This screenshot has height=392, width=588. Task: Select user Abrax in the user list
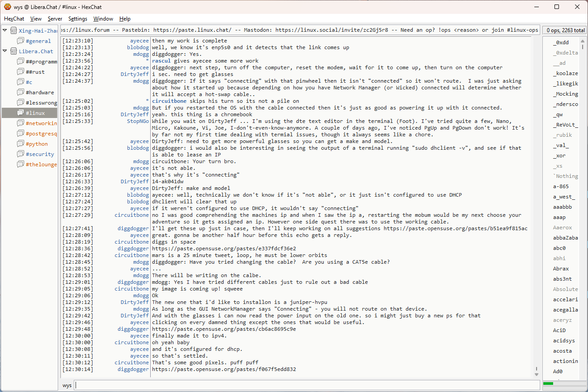click(561, 269)
